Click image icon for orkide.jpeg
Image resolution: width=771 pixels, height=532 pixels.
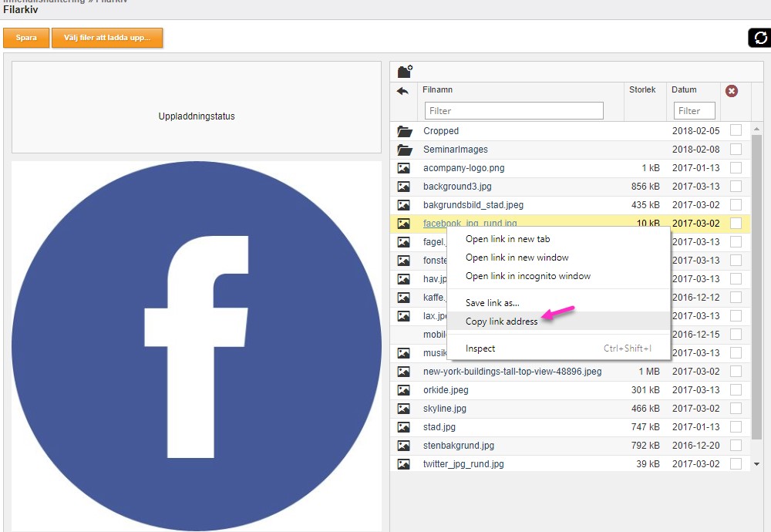click(404, 390)
